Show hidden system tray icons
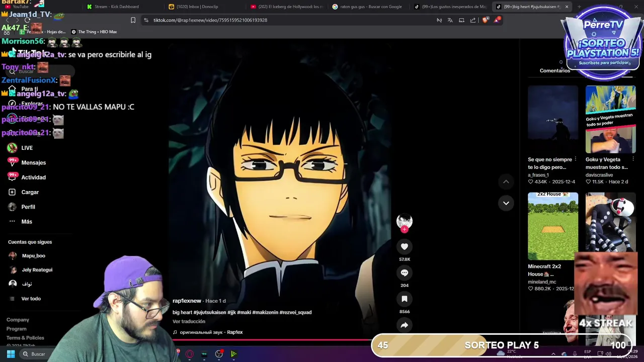The image size is (644, 362). 553,354
